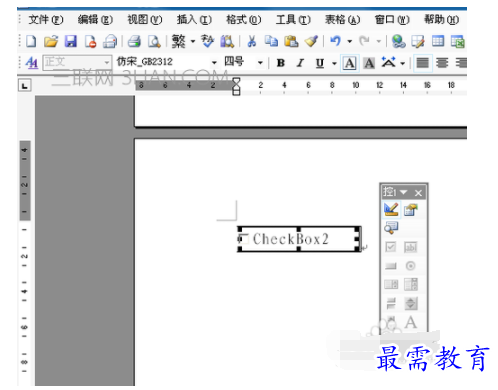The width and height of the screenshot is (498, 390).
Task: Toggle Design Mode in Control Toolbox
Action: pos(391,209)
